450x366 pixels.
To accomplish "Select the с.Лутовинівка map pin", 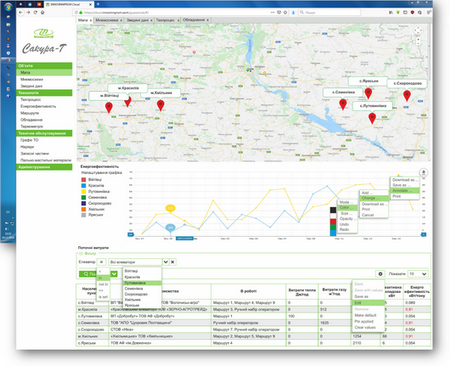I will (x=372, y=118).
